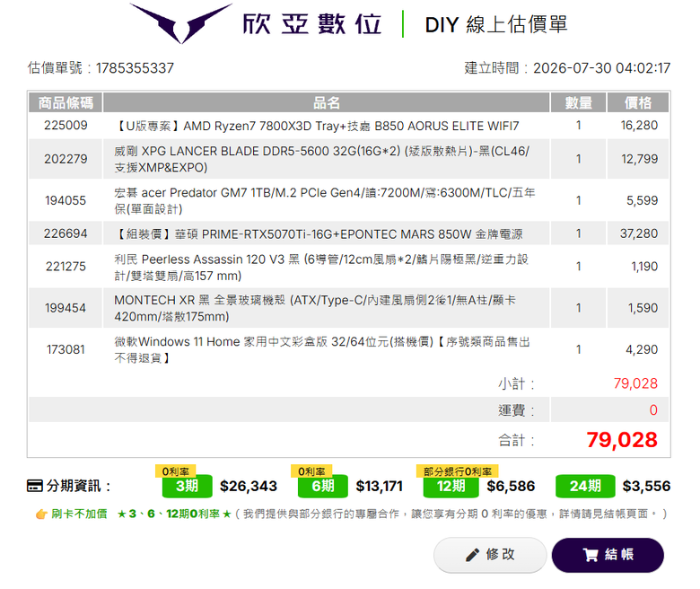700x589 pixels.
Task: Select the 12期 installment badge
Action: click(x=451, y=486)
